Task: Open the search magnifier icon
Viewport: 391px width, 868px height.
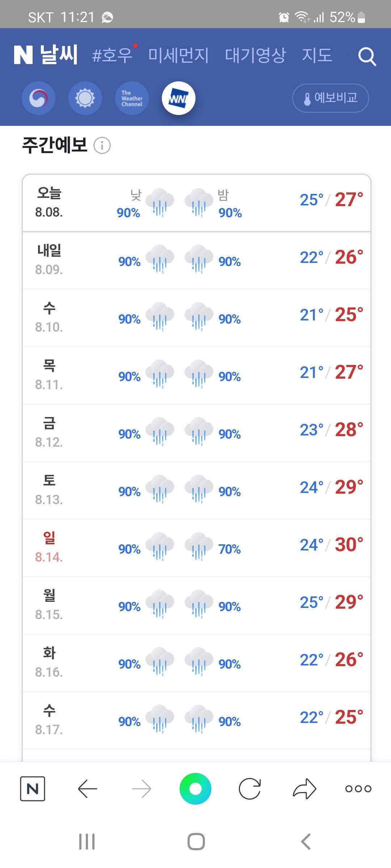Action: 367,56
